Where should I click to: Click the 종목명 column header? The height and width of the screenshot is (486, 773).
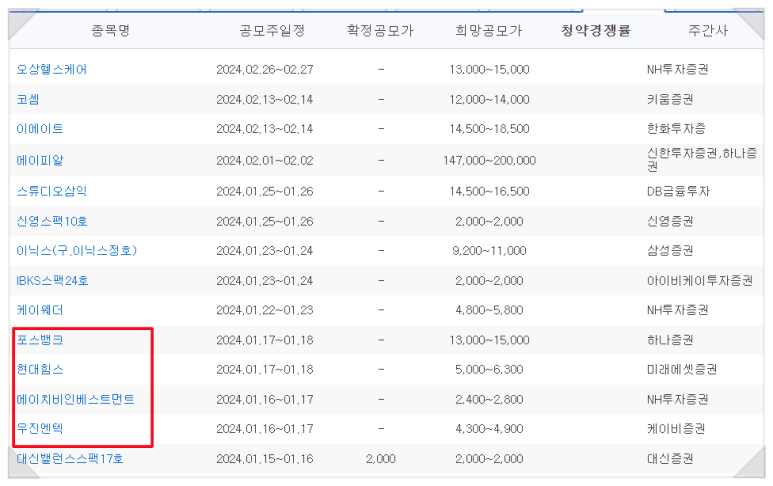coord(110,31)
